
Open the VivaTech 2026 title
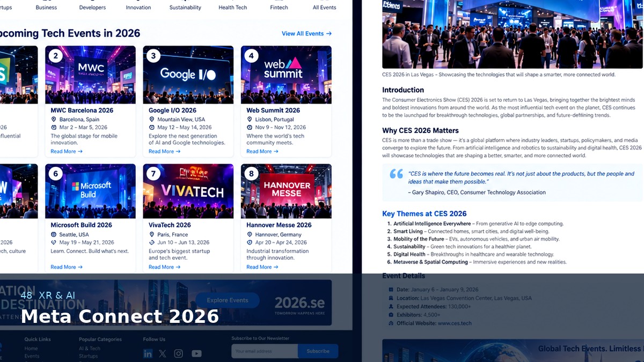(170, 225)
